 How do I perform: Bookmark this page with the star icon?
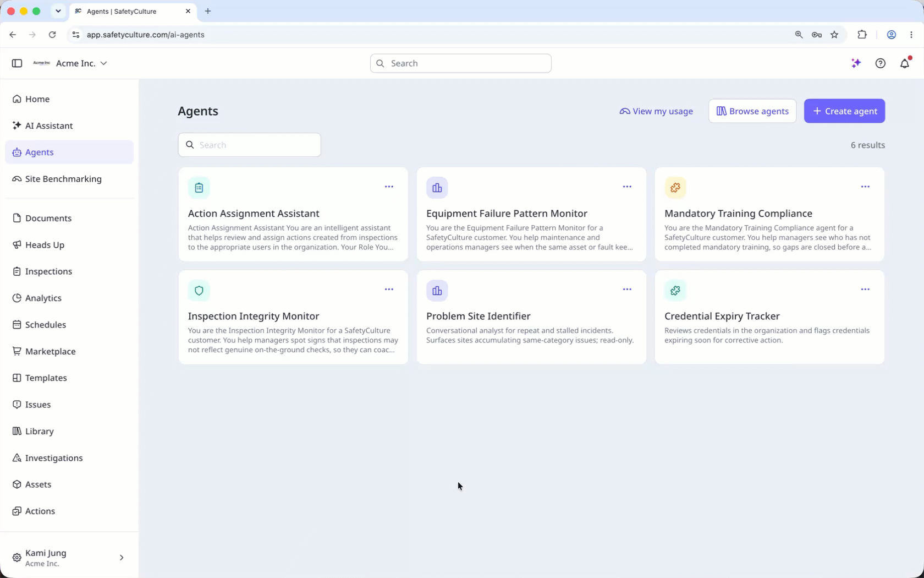click(834, 35)
